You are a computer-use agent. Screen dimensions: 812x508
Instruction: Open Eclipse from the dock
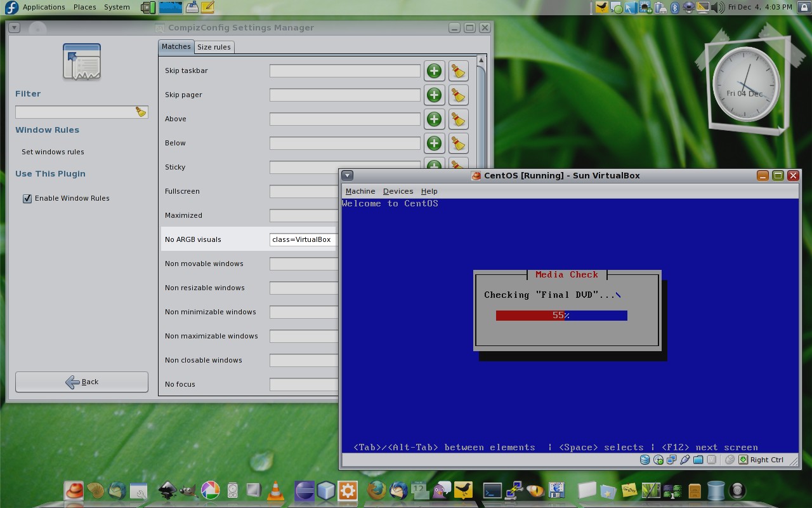pyautogui.click(x=304, y=490)
